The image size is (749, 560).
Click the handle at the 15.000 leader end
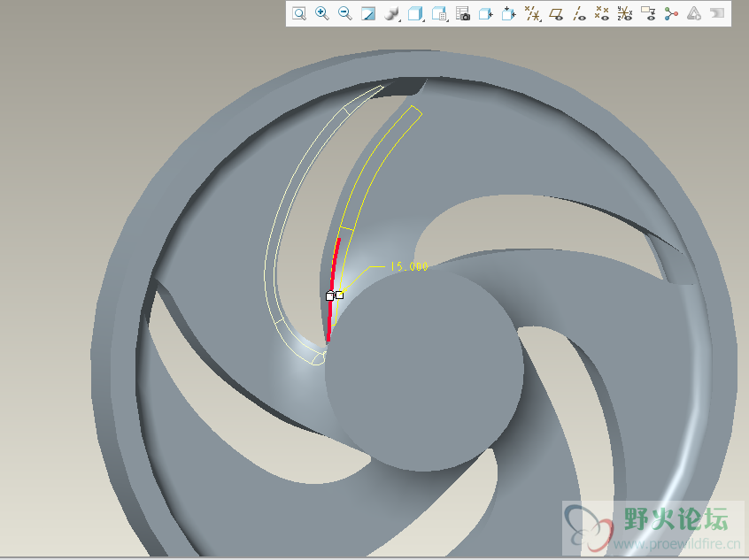339,295
